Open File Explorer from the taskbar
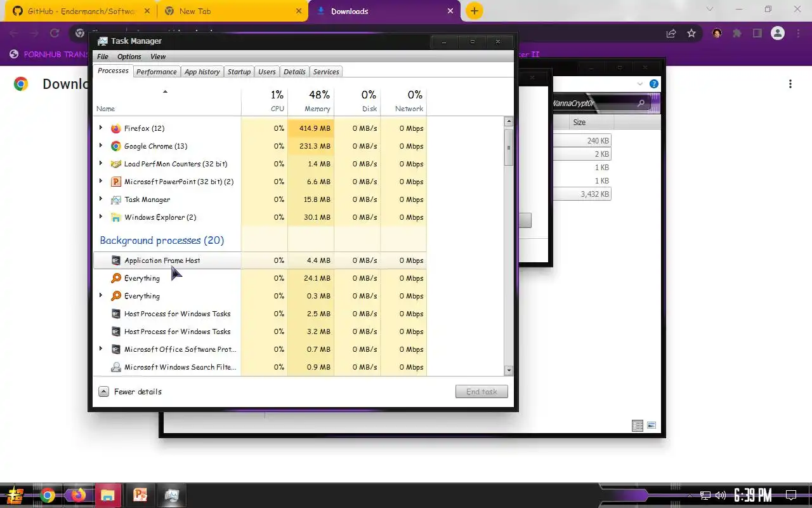The width and height of the screenshot is (812, 508). (x=108, y=495)
